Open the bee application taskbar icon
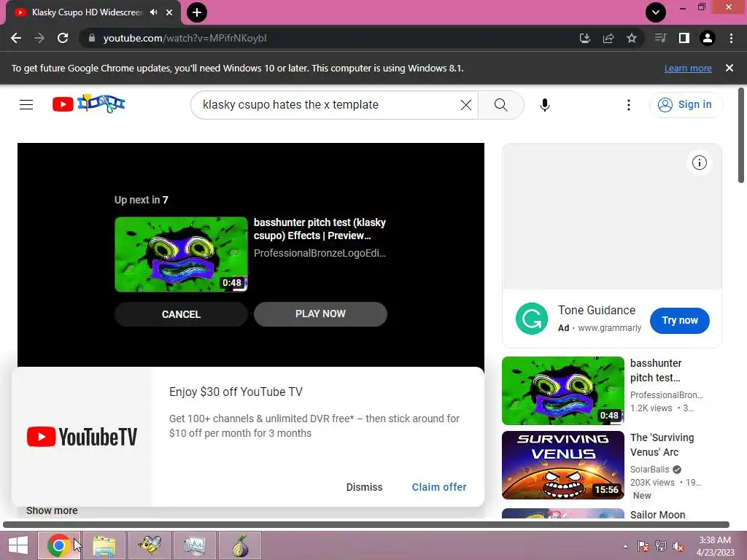The image size is (747, 560). 150,545
